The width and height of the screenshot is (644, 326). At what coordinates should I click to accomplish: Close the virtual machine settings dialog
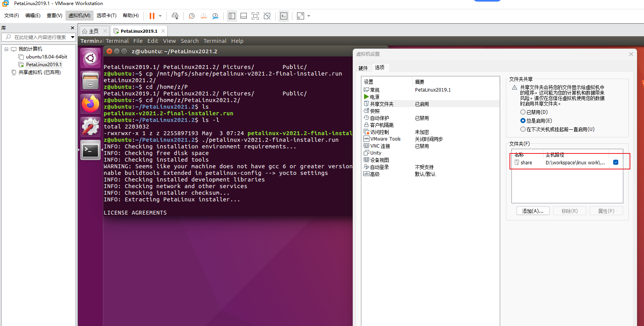(x=631, y=54)
